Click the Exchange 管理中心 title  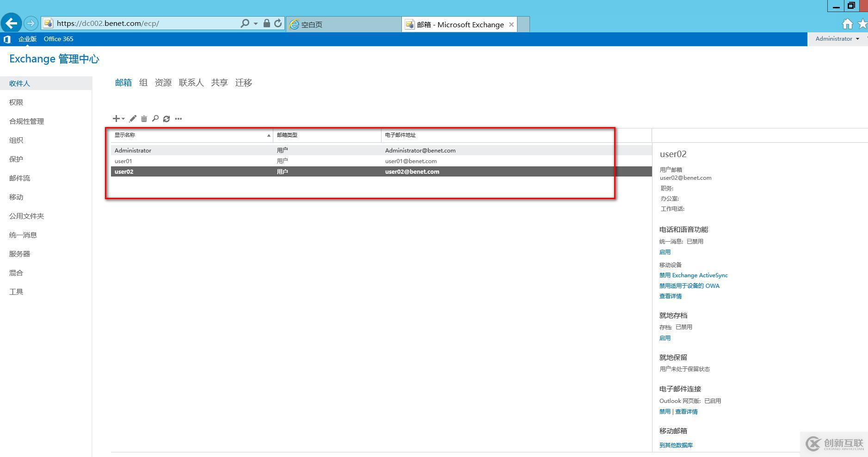54,59
